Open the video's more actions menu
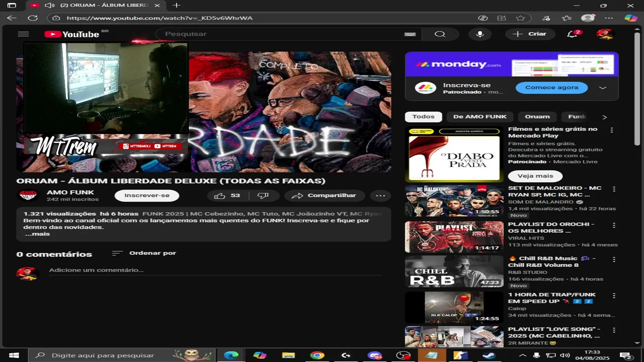Viewport: 644px width, 362px height. 380,196
